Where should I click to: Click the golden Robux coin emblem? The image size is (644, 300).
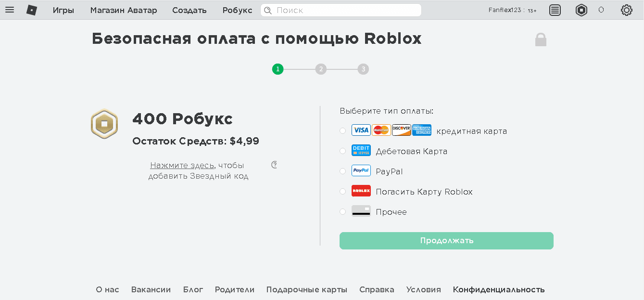pyautogui.click(x=103, y=124)
